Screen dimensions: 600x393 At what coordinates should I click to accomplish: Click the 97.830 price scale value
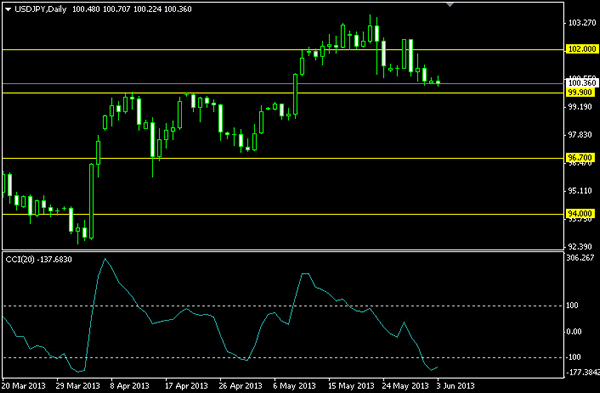click(580, 135)
